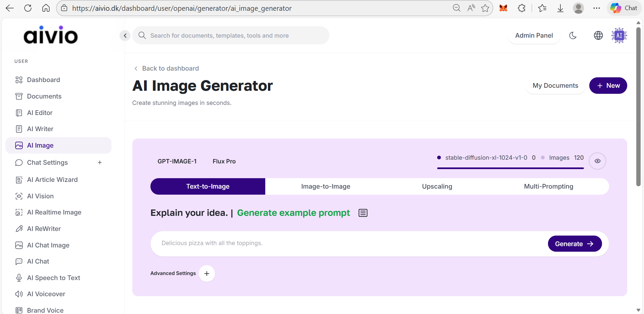Click the AI Voiceover speaker icon
Screen dimensions: 644x314
pyautogui.click(x=19, y=294)
